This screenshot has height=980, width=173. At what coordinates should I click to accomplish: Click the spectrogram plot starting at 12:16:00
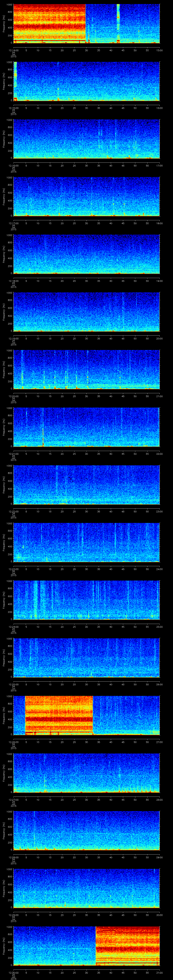point(86,139)
